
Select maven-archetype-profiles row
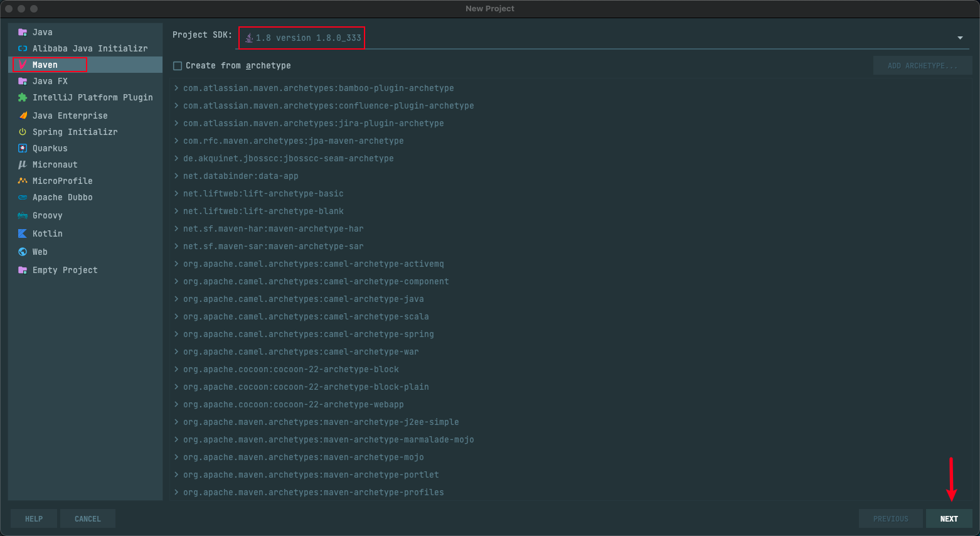[x=571, y=492]
